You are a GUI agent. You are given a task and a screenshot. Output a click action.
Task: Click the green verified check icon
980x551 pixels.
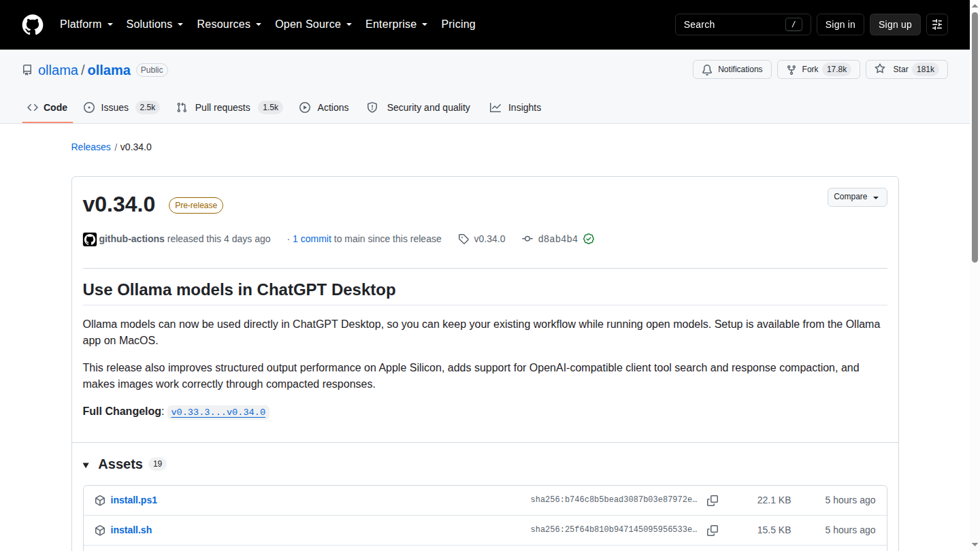(589, 239)
